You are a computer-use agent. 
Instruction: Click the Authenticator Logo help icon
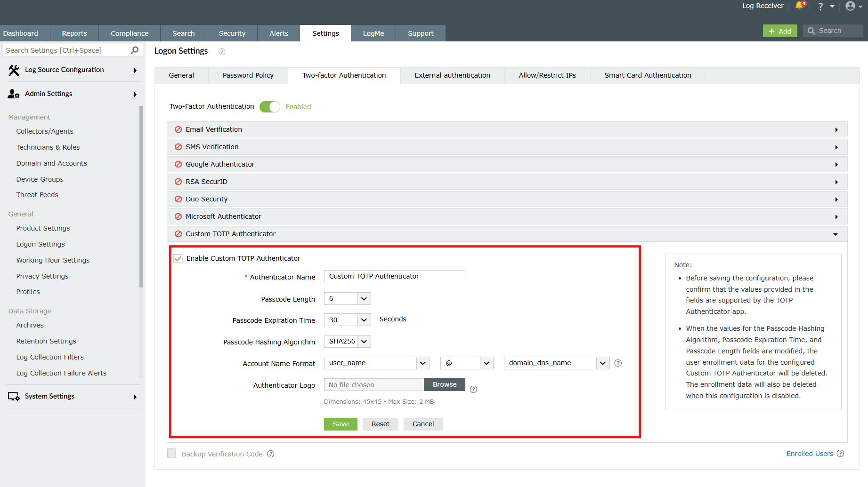coord(474,390)
